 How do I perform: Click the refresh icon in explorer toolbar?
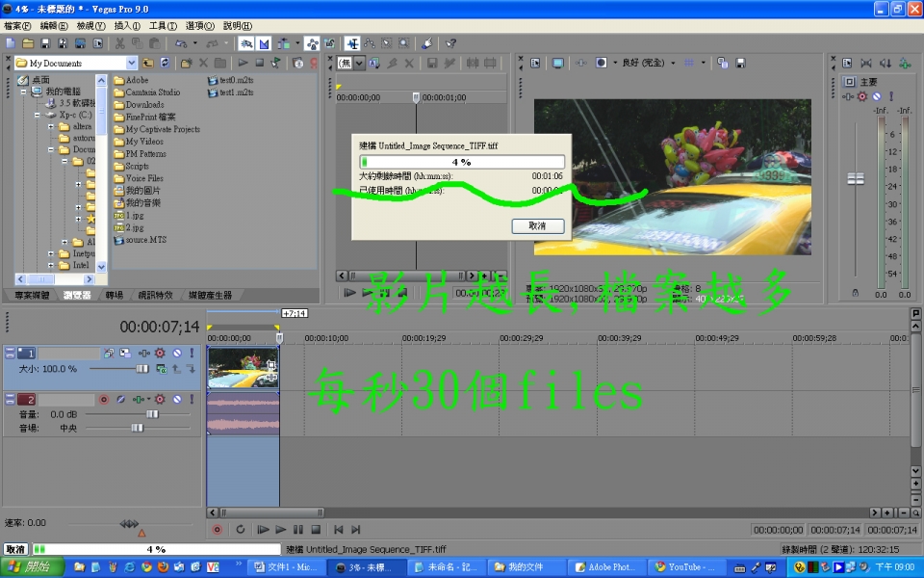click(165, 63)
